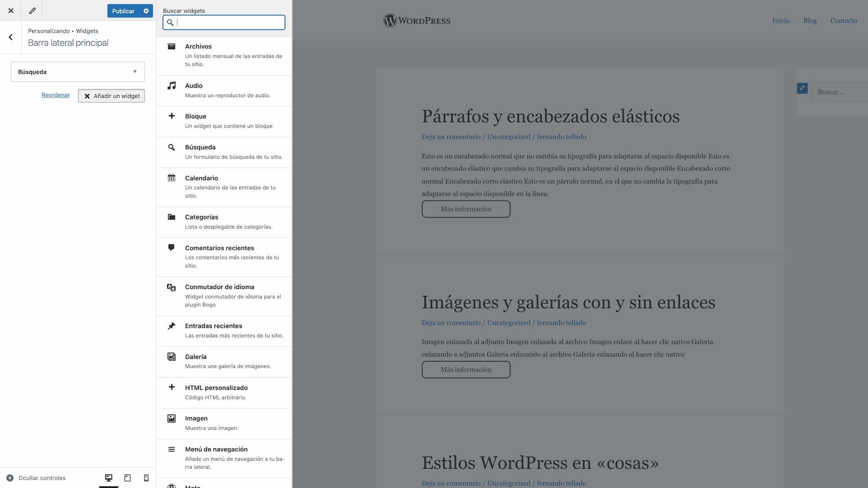868x488 pixels.
Task: Click the Galería widget icon
Action: point(171,357)
